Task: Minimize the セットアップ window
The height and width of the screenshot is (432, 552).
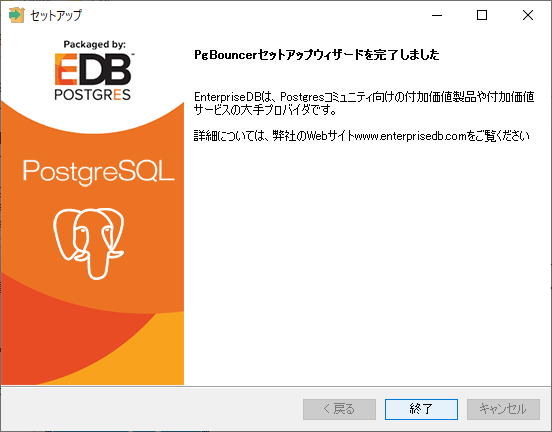Action: point(437,15)
